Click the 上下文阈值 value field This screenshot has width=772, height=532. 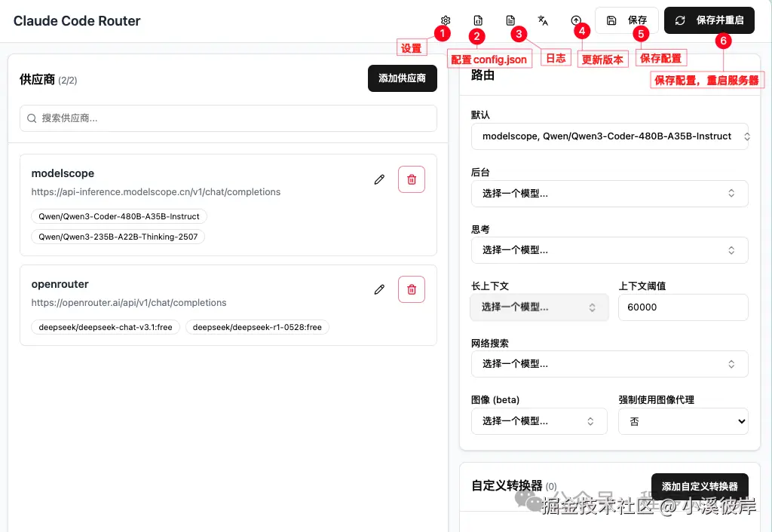click(682, 307)
